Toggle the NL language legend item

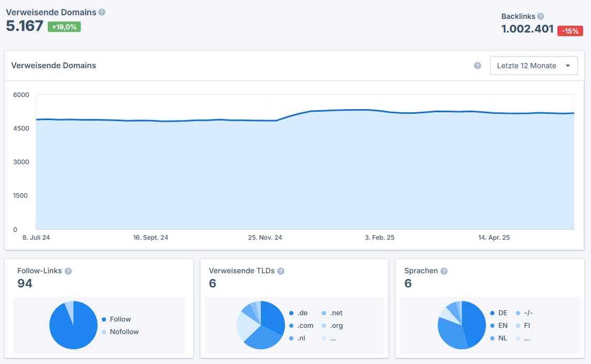point(499,338)
